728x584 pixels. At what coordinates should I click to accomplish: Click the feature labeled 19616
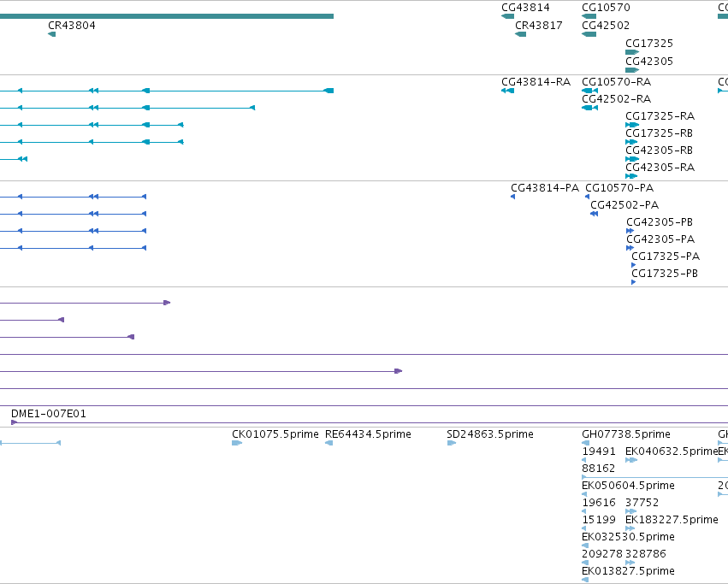pyautogui.click(x=584, y=511)
